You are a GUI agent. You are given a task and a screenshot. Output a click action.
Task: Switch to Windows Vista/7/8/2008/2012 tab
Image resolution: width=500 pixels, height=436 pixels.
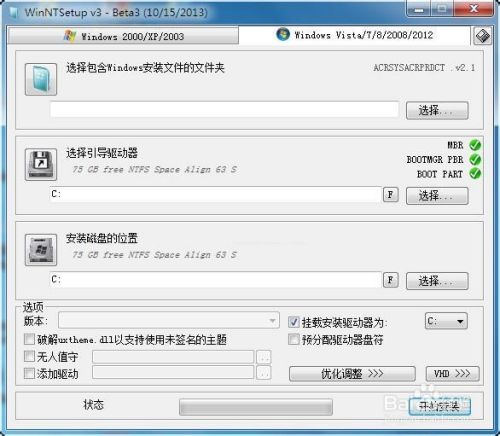pyautogui.click(x=354, y=35)
